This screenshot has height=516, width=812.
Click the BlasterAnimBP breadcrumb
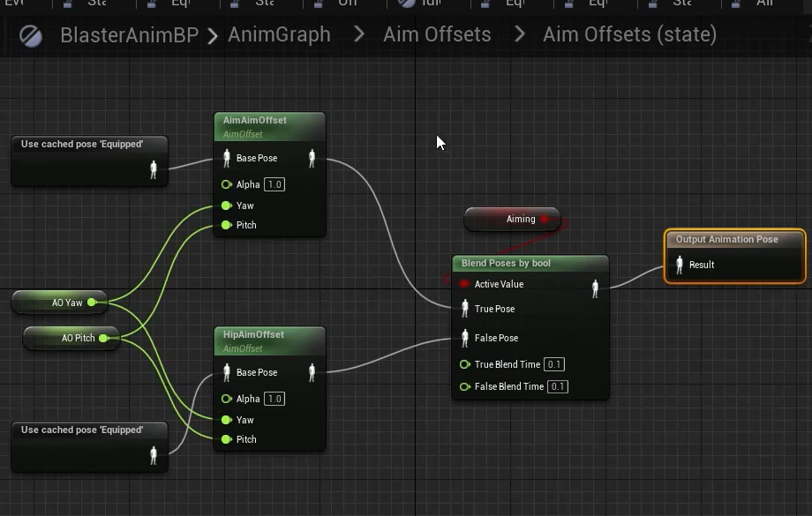click(x=130, y=35)
